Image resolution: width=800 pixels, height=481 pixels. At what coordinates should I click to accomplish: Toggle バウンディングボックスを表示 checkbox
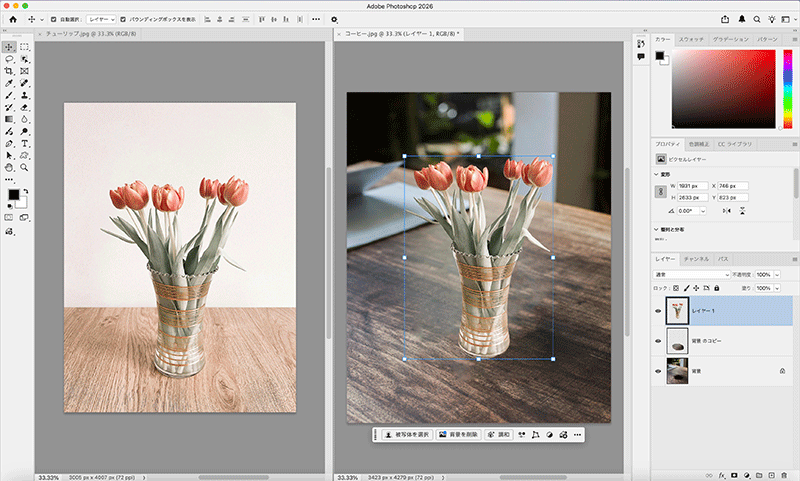[x=123, y=19]
